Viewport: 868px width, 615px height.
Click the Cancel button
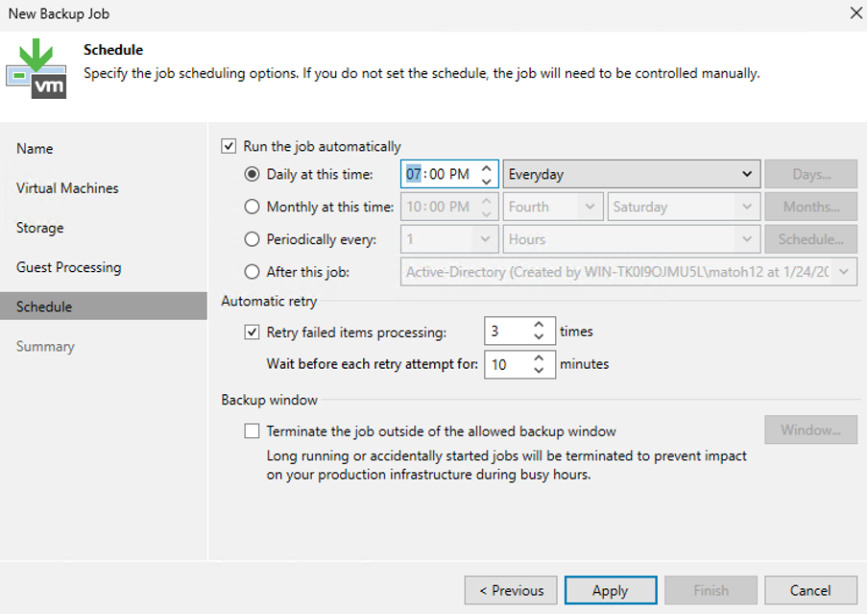pos(811,591)
